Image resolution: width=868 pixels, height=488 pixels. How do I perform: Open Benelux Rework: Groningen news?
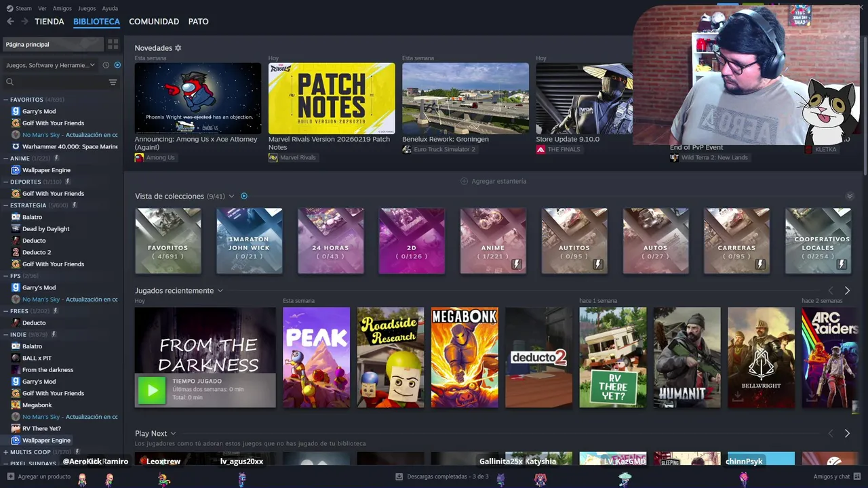click(x=465, y=98)
